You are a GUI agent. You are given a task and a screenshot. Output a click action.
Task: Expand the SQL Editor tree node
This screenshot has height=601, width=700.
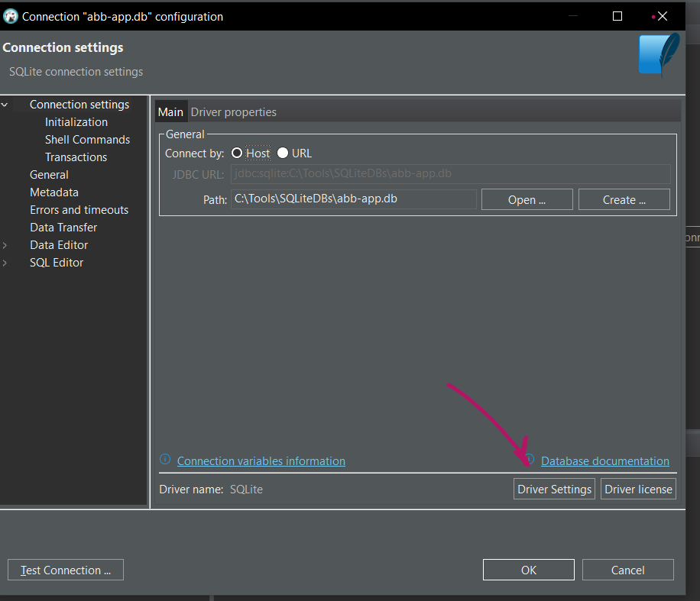tap(5, 263)
